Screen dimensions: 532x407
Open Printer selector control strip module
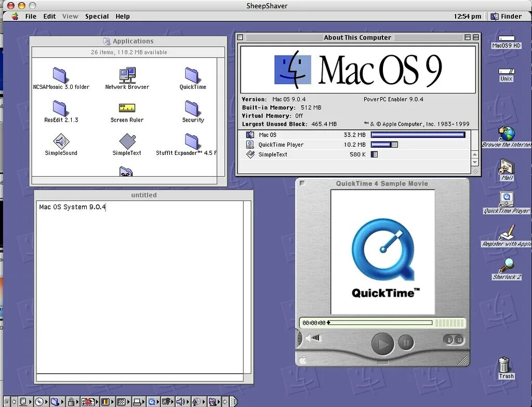point(139,402)
